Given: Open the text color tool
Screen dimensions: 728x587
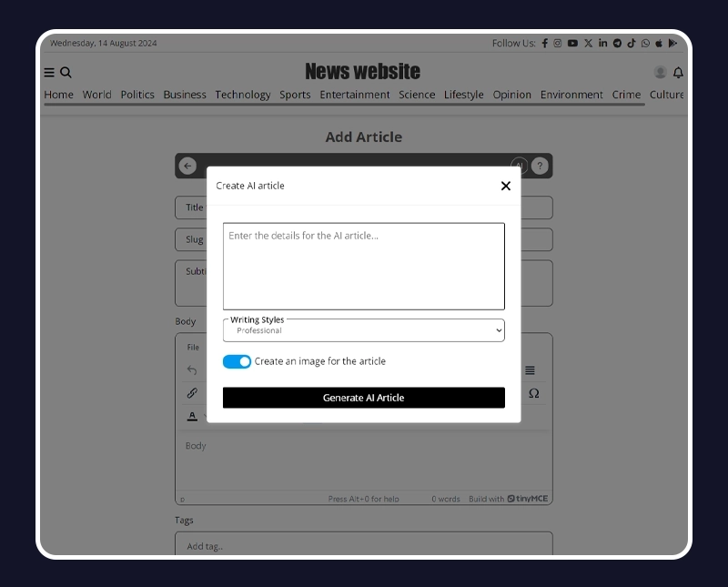Looking at the screenshot, I should point(191,416).
